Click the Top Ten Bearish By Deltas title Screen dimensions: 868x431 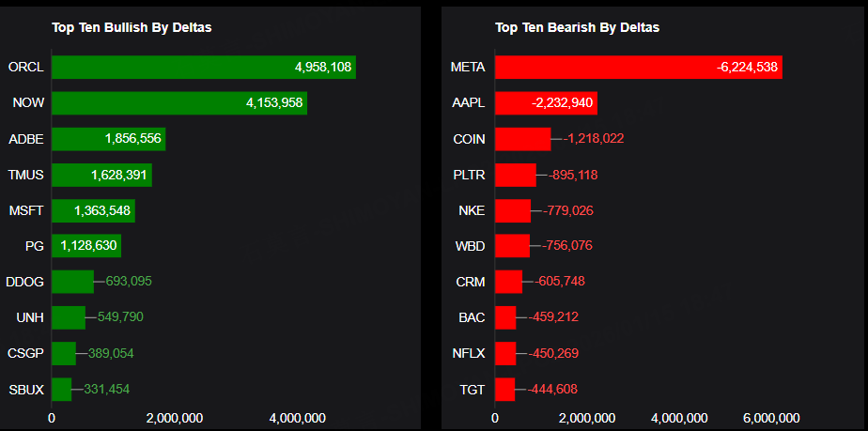577,27
